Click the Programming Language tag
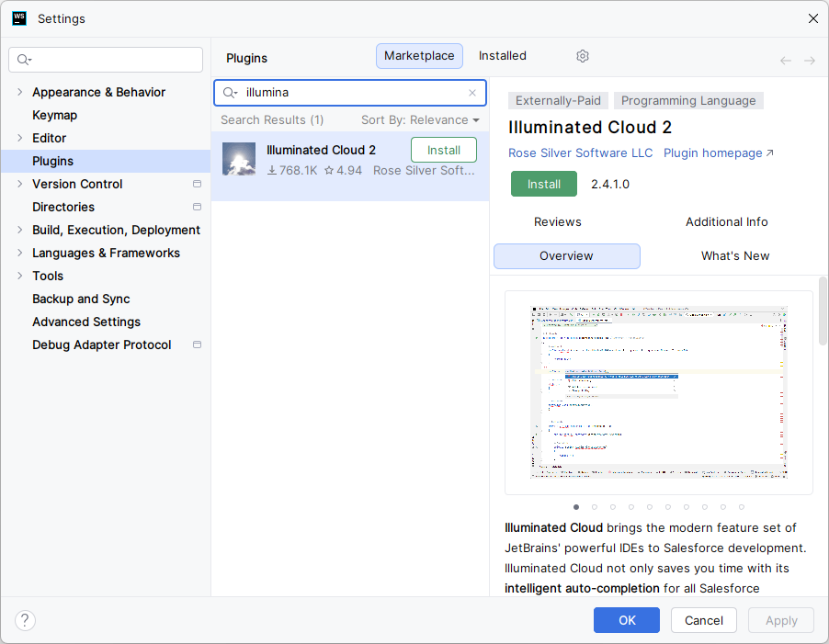The height and width of the screenshot is (644, 829). click(x=688, y=100)
